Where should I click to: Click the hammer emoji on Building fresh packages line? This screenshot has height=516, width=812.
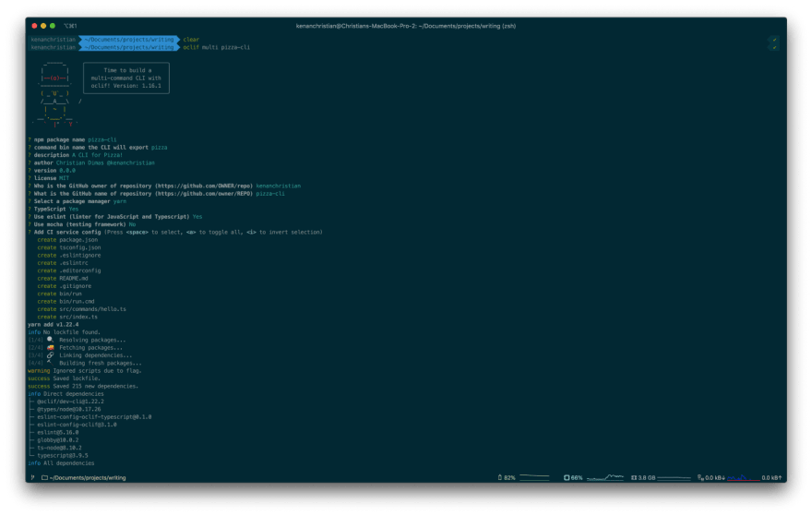tap(50, 363)
